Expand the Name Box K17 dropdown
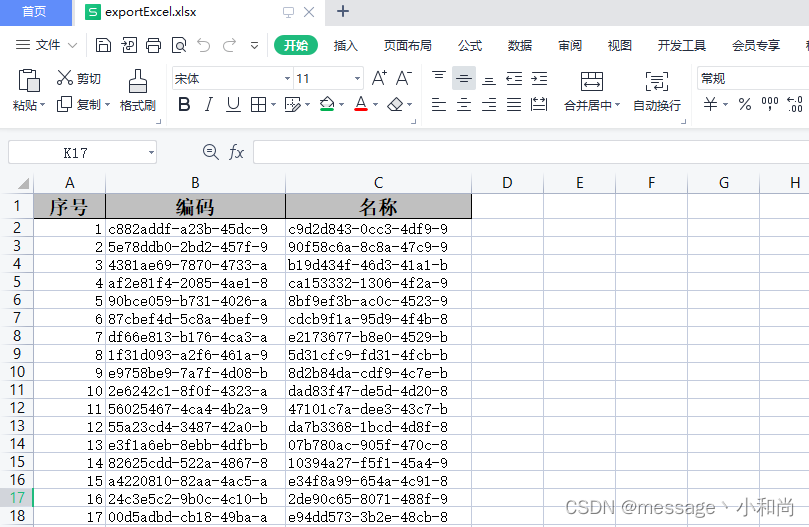The height and width of the screenshot is (527, 809). point(151,153)
